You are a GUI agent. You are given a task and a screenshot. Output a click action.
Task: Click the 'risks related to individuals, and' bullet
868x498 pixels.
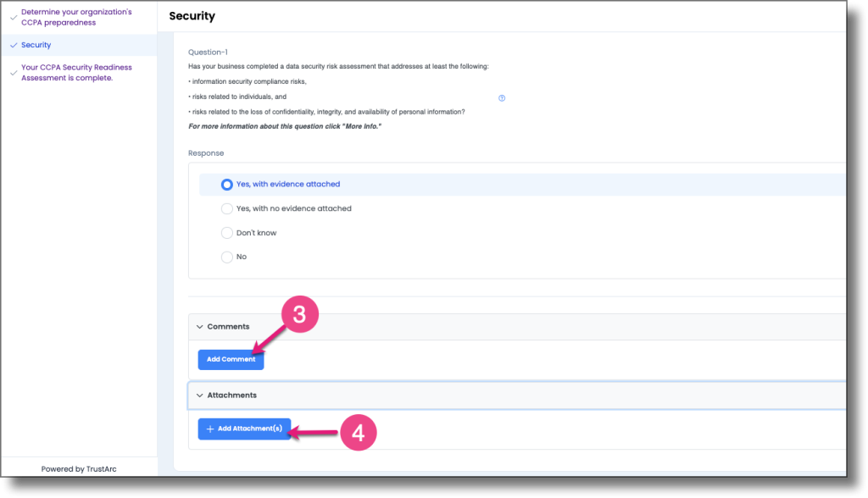click(x=237, y=97)
